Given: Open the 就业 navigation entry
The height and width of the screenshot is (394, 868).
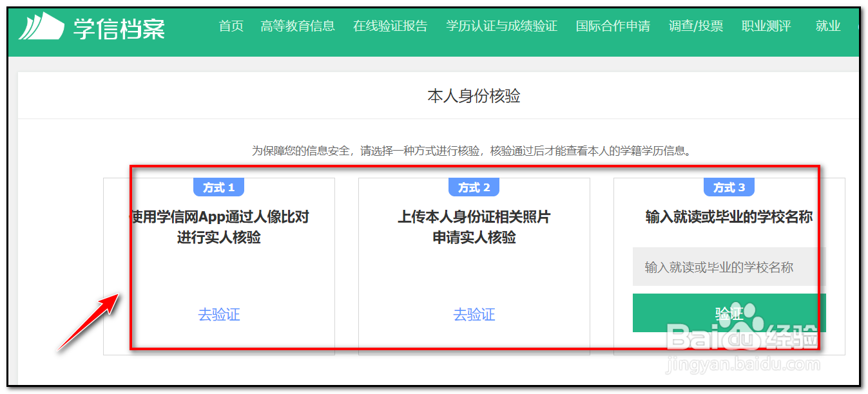Looking at the screenshot, I should coord(827,26).
